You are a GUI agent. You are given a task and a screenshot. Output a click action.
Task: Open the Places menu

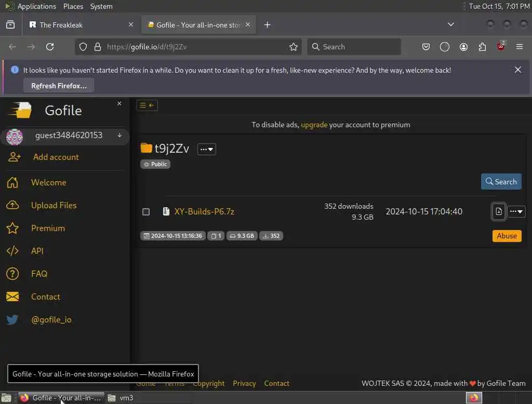[73, 6]
